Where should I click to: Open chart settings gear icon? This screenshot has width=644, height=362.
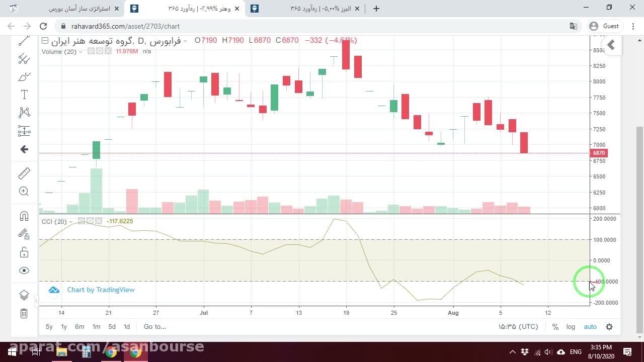(609, 327)
